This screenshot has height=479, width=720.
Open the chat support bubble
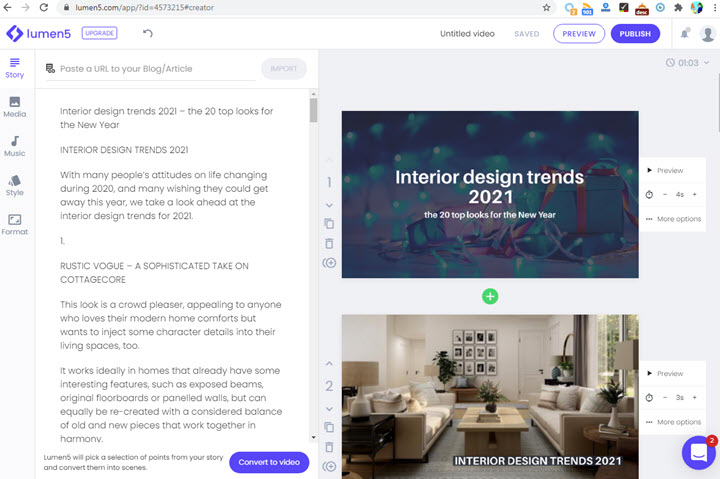(x=698, y=453)
